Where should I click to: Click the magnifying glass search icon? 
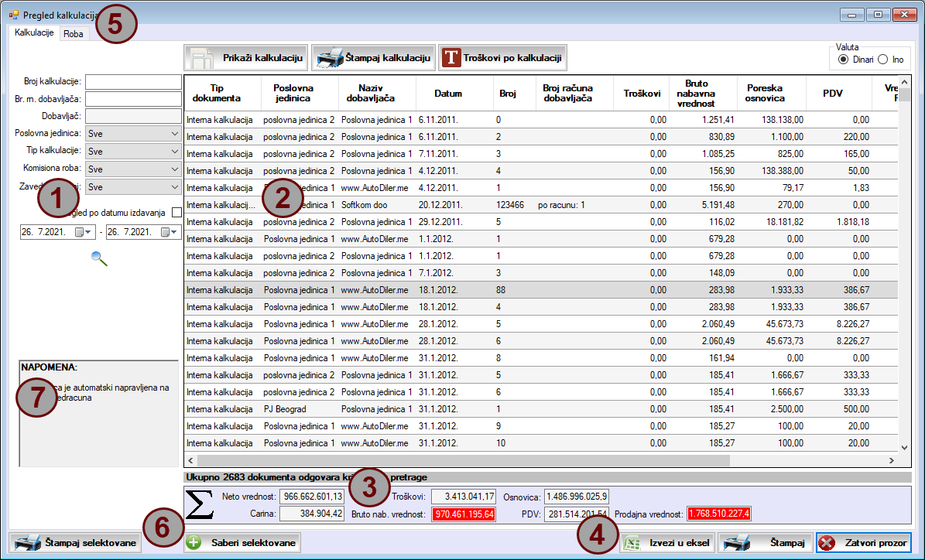99,259
